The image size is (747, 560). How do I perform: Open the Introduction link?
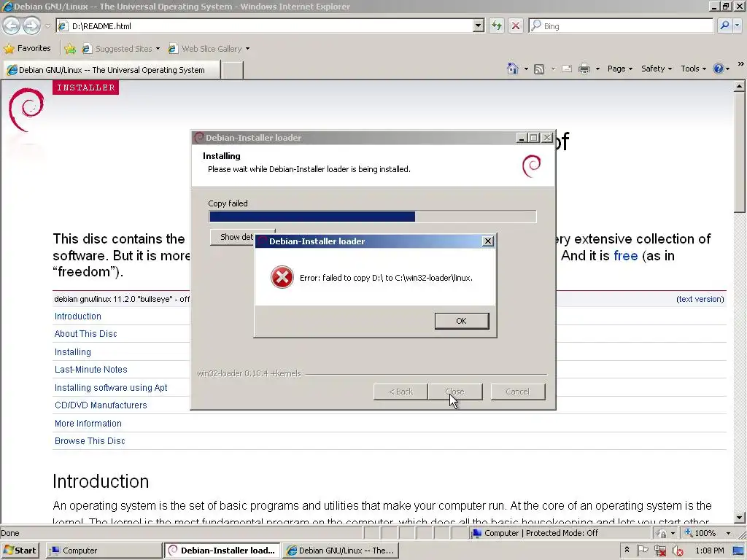coord(77,316)
